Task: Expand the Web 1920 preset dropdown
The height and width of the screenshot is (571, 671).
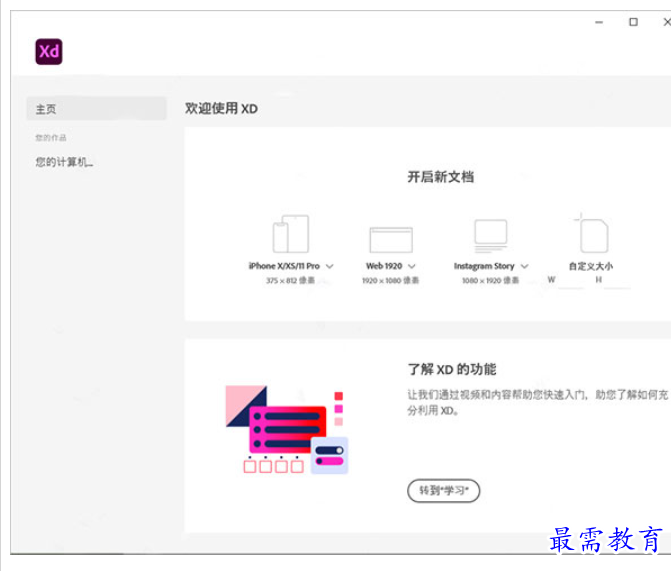Action: (411, 267)
